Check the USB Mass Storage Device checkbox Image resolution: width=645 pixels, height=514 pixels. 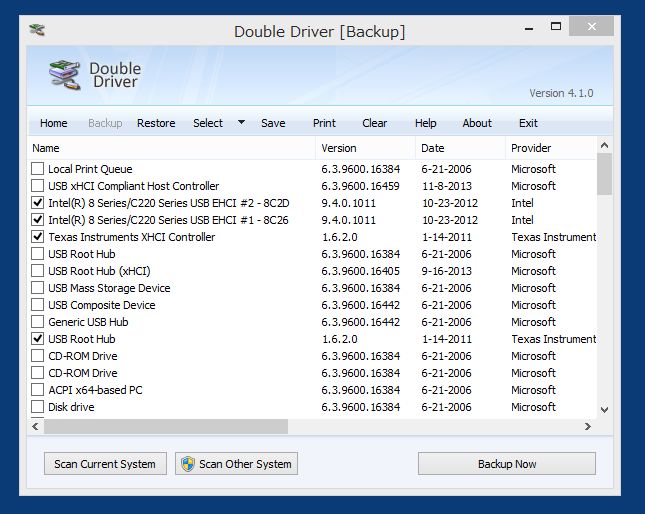pyautogui.click(x=37, y=287)
